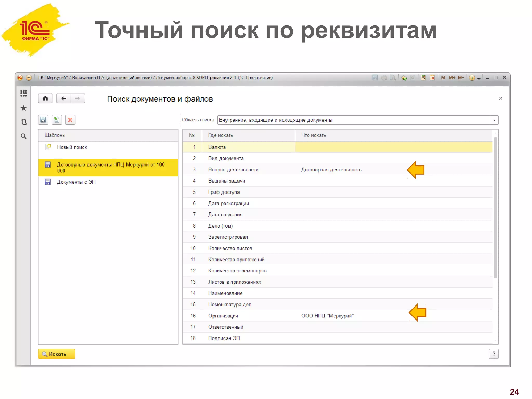Select the 'Количество приложений' row
This screenshot has width=532, height=399.
coord(337,260)
